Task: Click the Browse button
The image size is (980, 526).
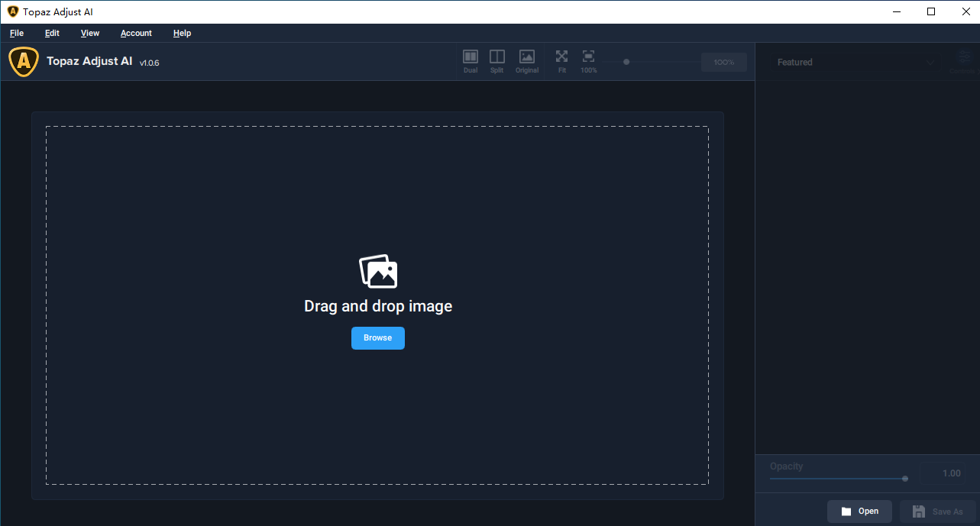Action: [x=378, y=338]
